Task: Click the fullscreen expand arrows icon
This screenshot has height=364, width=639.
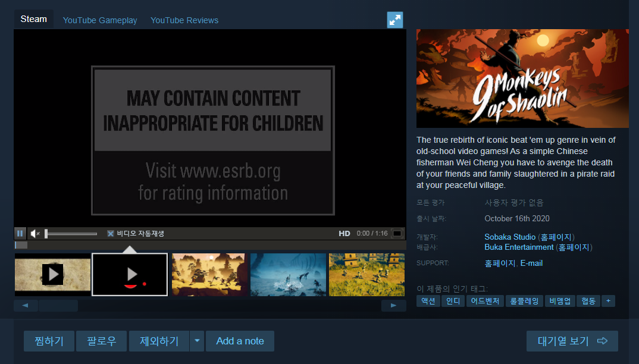Action: point(394,20)
